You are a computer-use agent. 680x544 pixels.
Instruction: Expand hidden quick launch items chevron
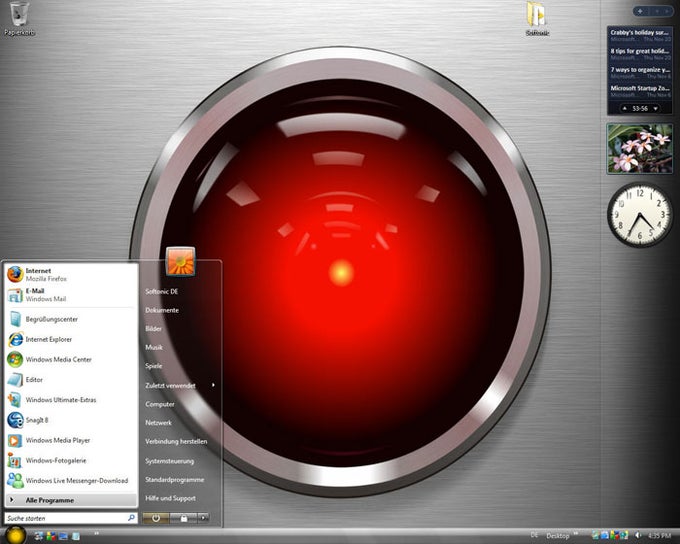click(x=96, y=533)
